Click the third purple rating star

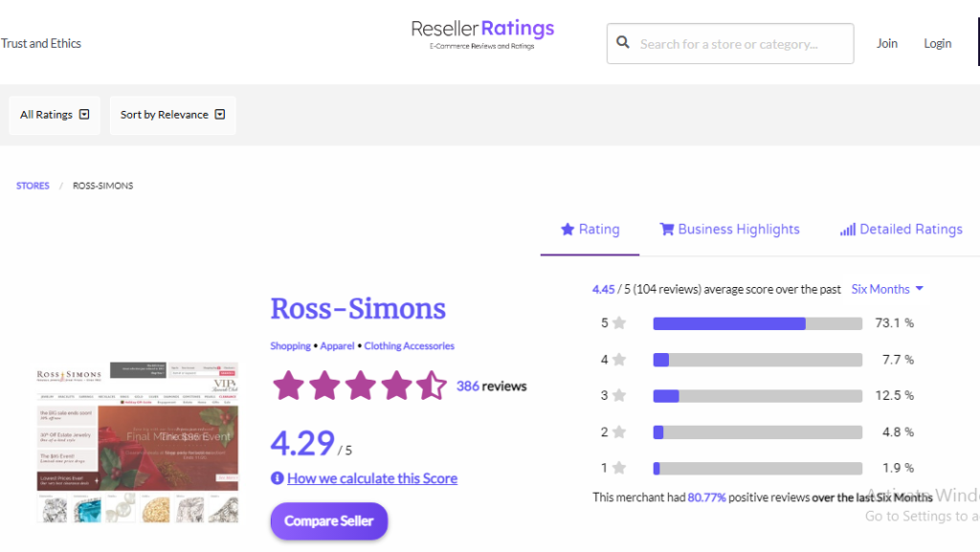361,386
